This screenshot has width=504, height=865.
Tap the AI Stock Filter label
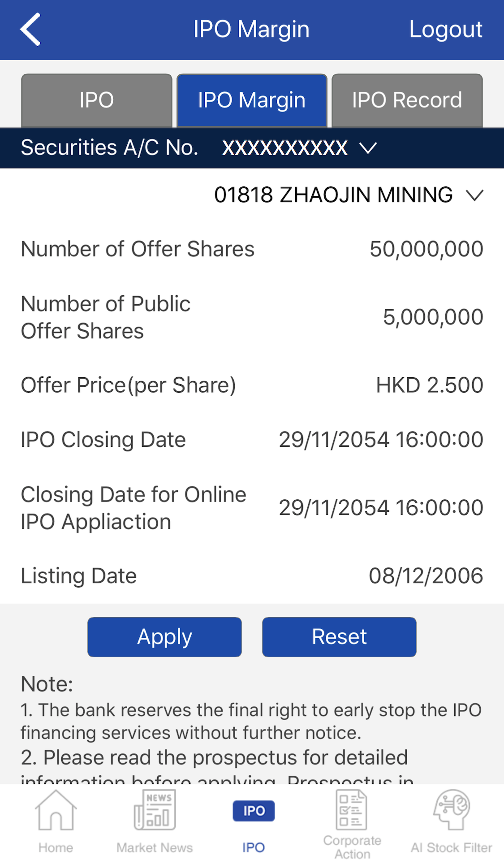(451, 848)
